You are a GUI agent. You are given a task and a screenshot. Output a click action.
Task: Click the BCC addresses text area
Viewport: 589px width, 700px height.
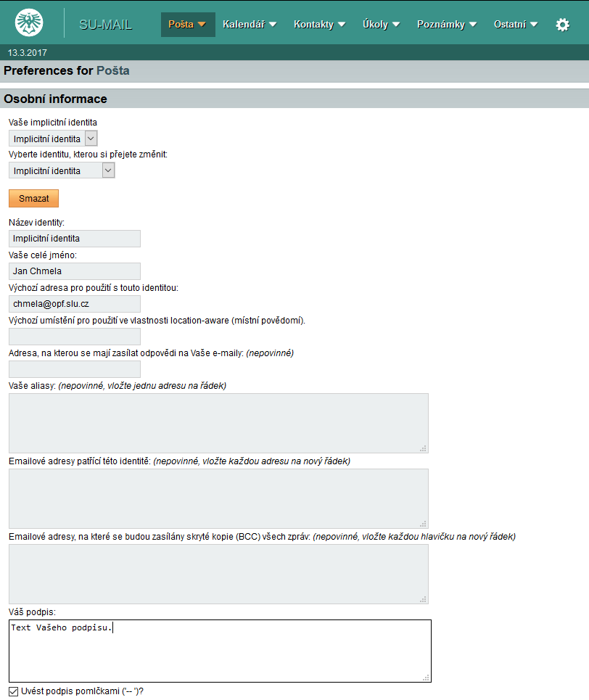click(218, 574)
